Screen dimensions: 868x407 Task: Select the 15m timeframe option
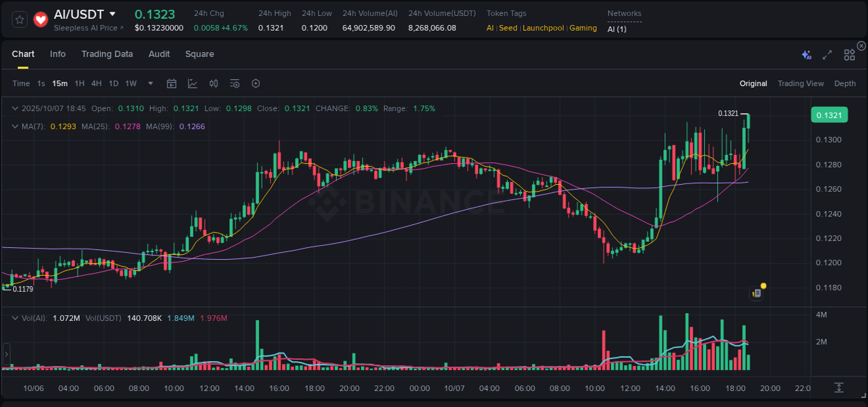tap(59, 83)
